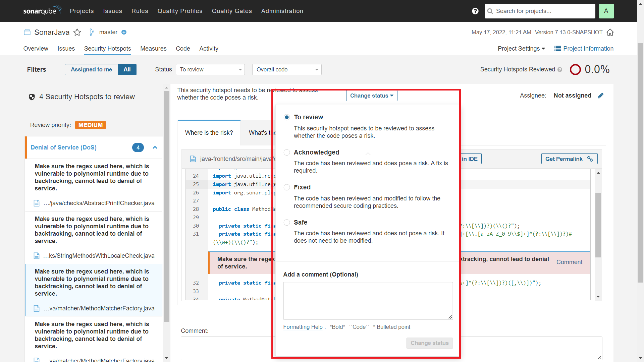Click the Comment link on the hotspot
Screen dimensions: 644x362
coord(569,262)
